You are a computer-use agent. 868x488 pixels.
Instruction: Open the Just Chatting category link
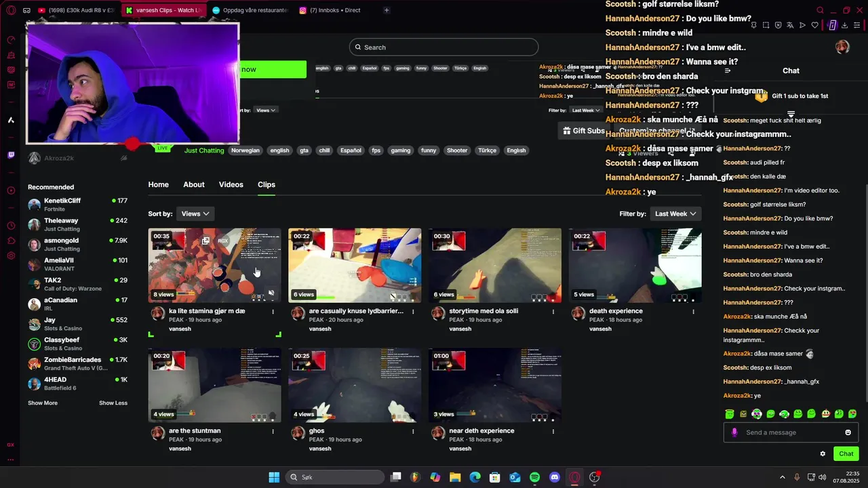click(x=204, y=150)
